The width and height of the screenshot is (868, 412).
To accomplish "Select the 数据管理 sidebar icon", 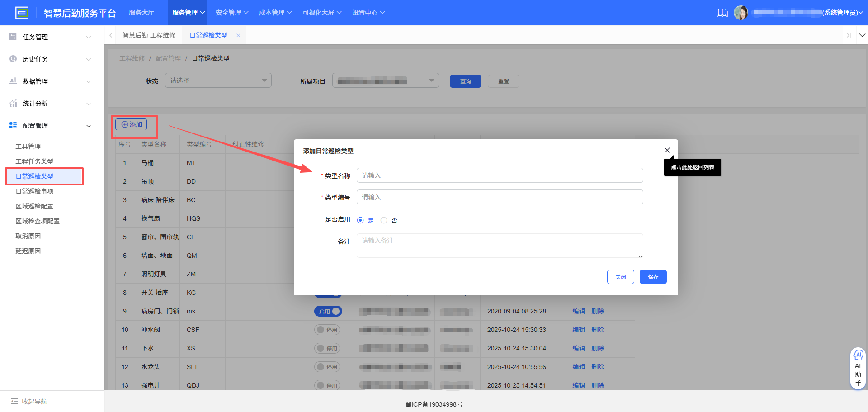I will click(x=13, y=81).
